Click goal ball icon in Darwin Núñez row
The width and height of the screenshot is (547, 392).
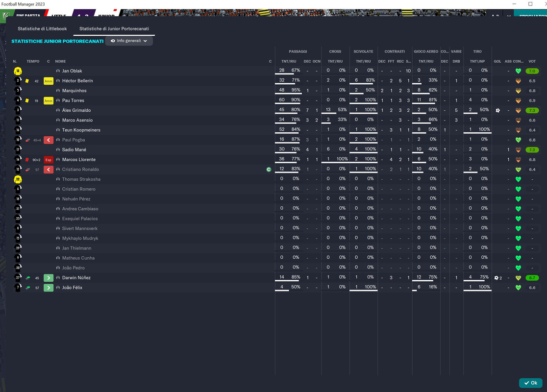click(497, 278)
